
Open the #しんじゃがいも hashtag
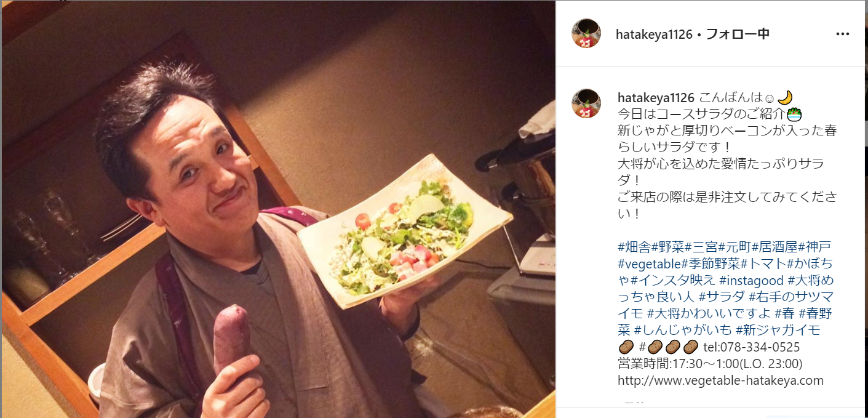pyautogui.click(x=683, y=331)
